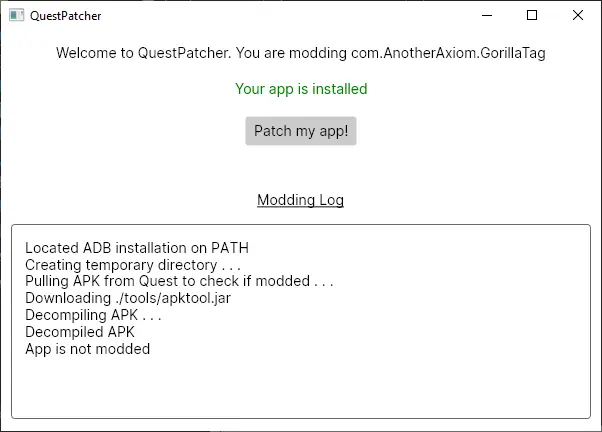Click the Welcome to QuestPatcher message
This screenshot has width=602, height=432.
pos(301,53)
